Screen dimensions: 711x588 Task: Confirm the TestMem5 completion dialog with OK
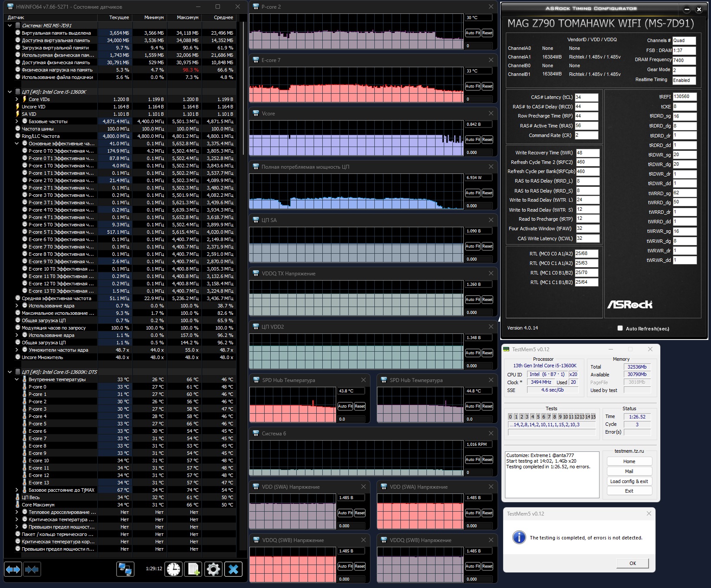click(x=632, y=563)
